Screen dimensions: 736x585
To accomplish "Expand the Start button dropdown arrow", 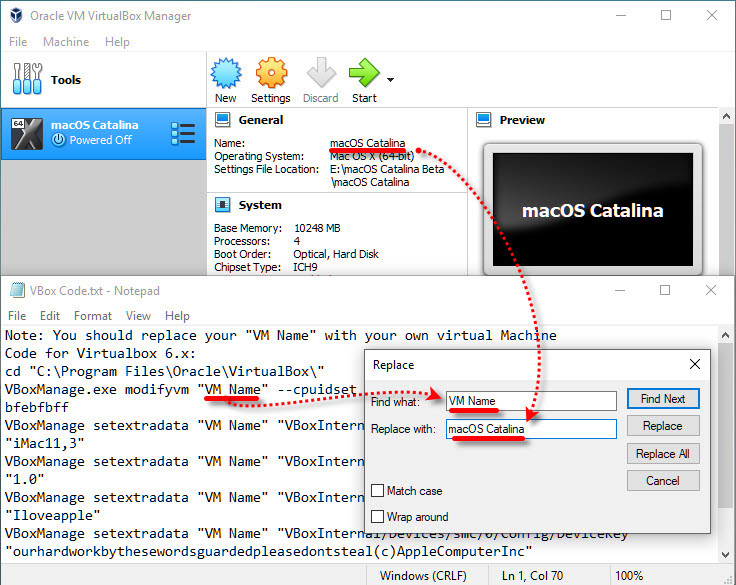I will pos(390,80).
